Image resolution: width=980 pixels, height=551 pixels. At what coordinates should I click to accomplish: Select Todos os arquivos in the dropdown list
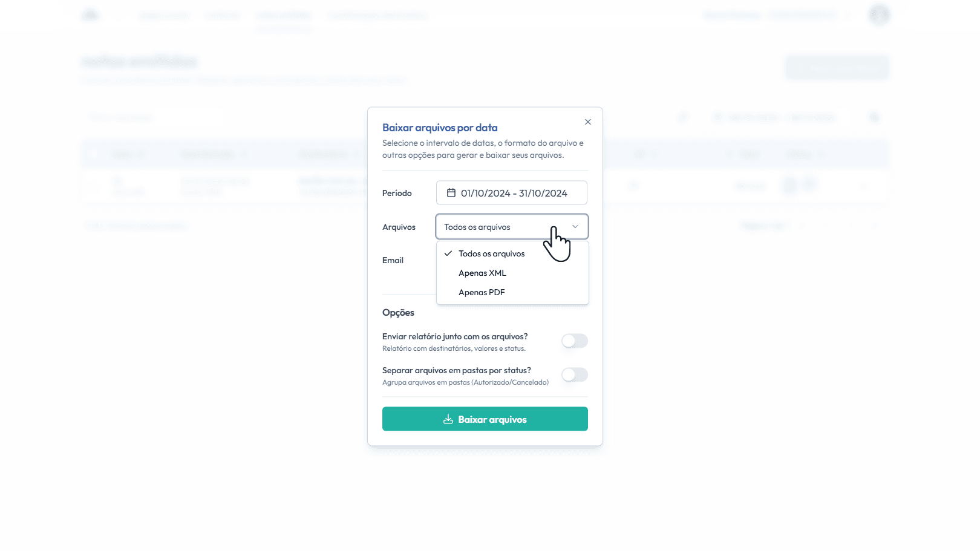click(x=491, y=254)
